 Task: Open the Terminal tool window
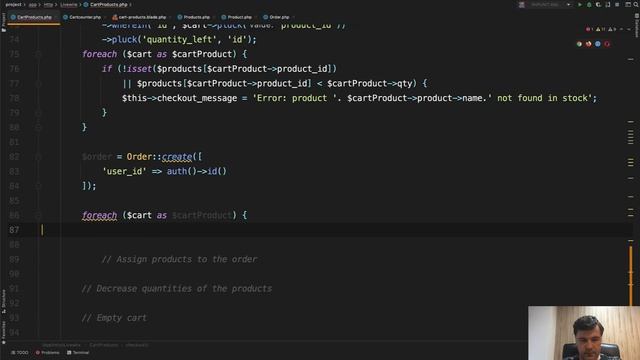pos(78,353)
